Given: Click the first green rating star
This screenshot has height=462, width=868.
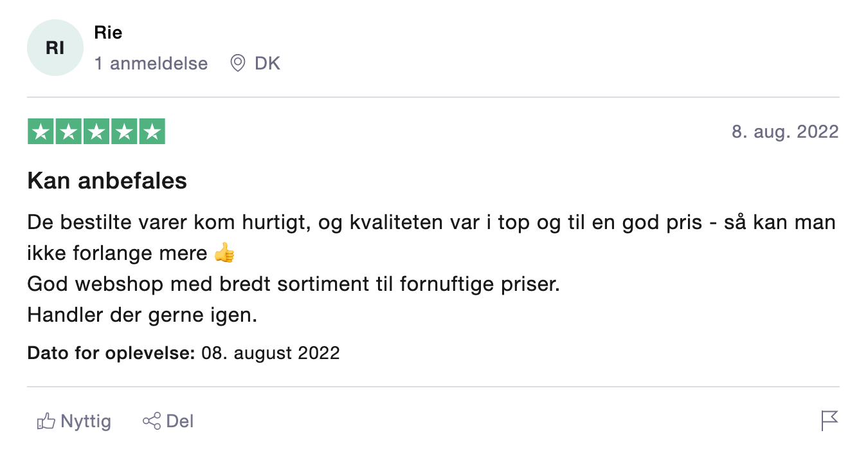Looking at the screenshot, I should (x=41, y=132).
